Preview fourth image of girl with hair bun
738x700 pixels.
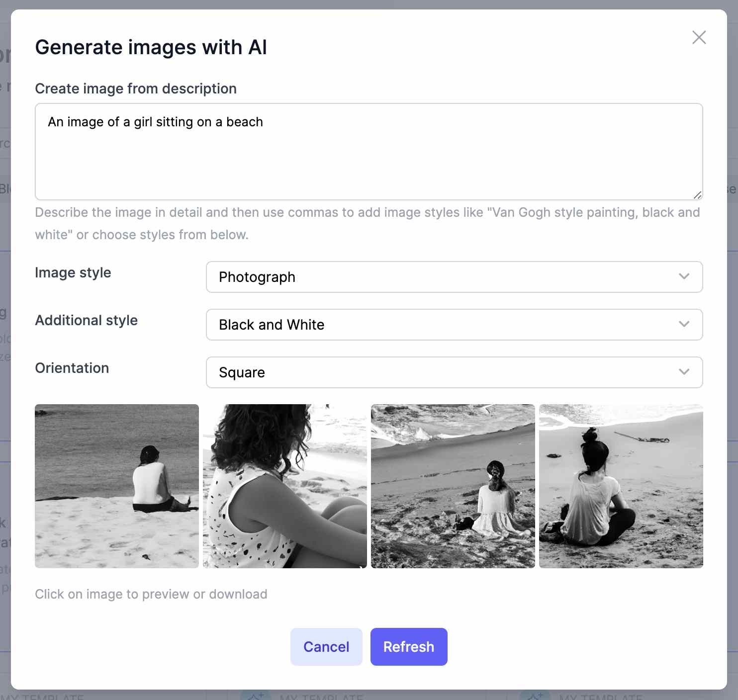point(621,486)
